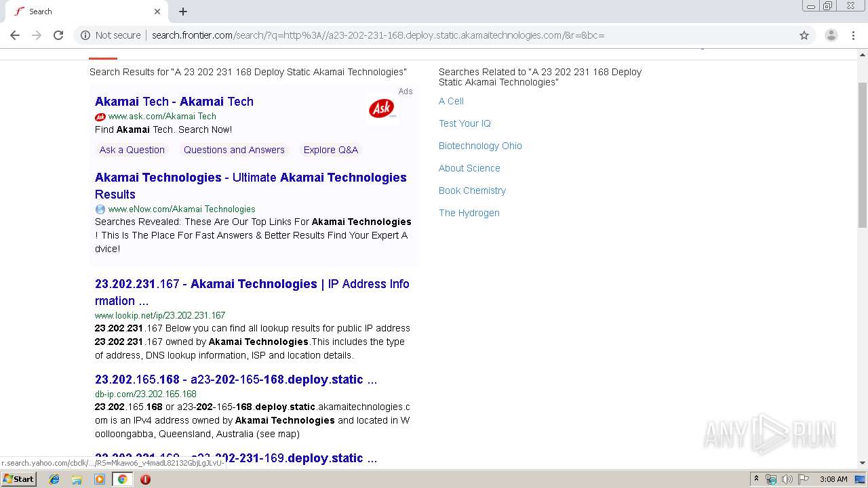The height and width of the screenshot is (488, 868).
Task: Click Search Results for heading text
Action: [248, 72]
